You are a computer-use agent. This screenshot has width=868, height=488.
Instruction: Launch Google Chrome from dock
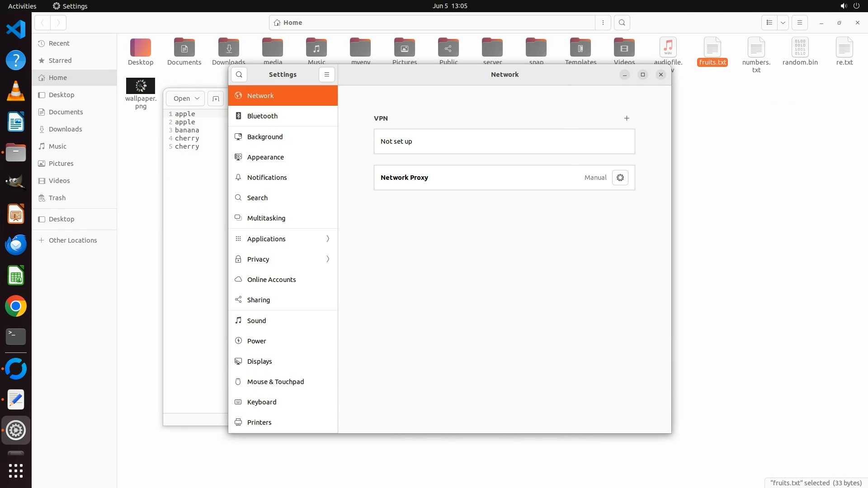tap(16, 306)
